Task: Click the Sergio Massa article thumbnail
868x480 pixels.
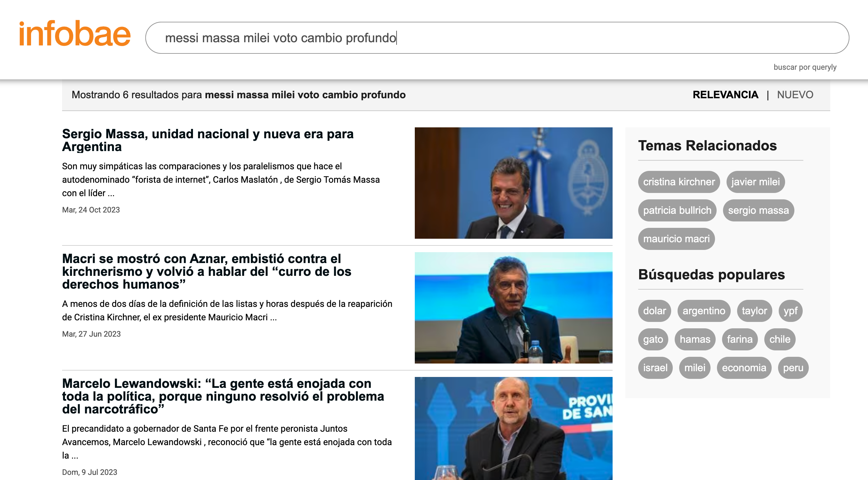Action: [513, 183]
